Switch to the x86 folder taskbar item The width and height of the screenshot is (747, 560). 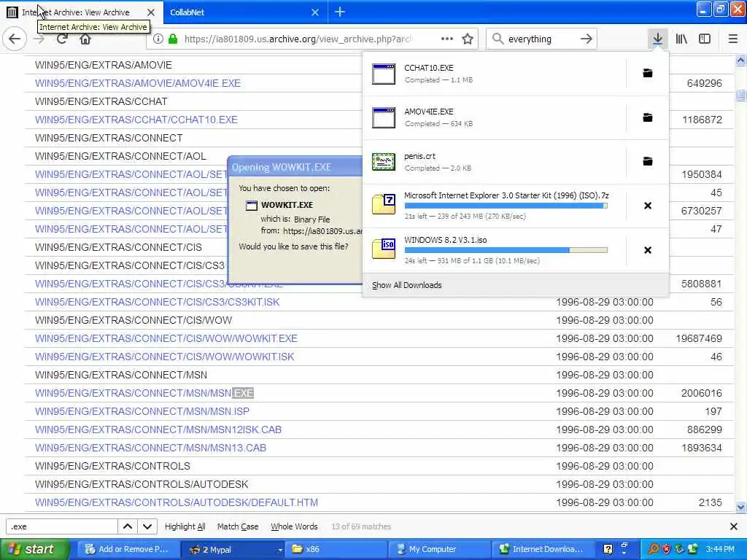click(x=337, y=549)
